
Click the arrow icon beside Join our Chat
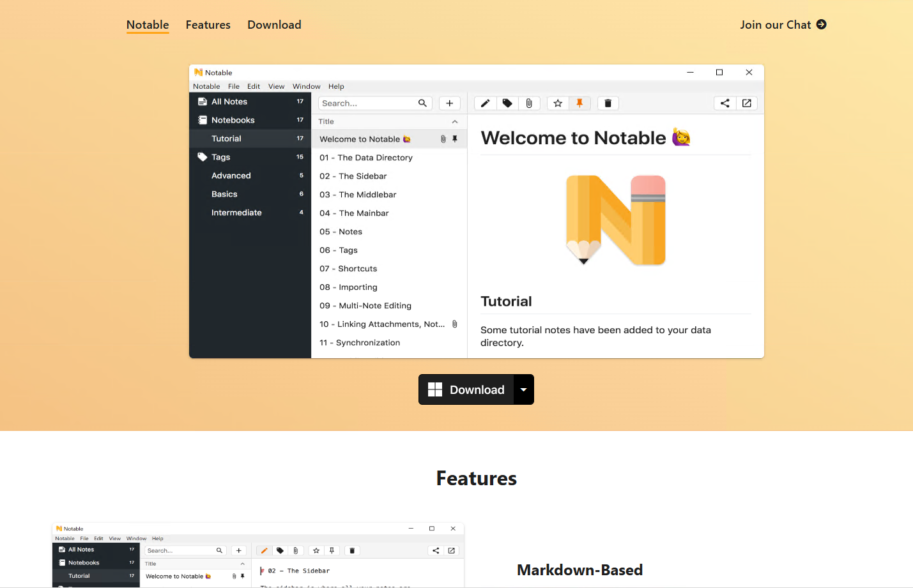[822, 24]
